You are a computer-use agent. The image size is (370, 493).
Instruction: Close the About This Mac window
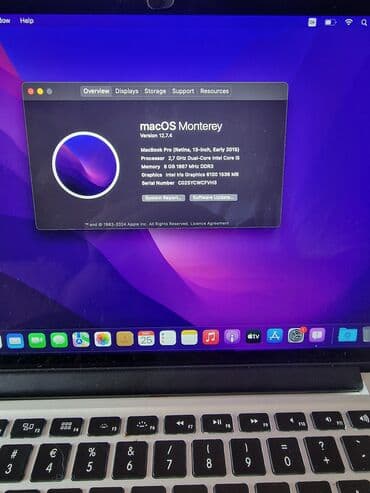click(31, 91)
